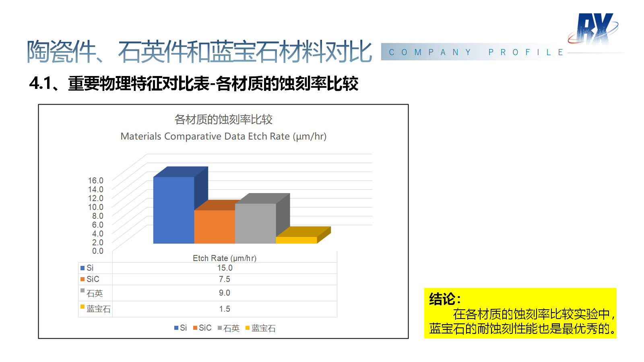This screenshot has height=362, width=644.
Task: Click the Materials Comparative Data Etch Rate subtitle
Action: coord(223,136)
